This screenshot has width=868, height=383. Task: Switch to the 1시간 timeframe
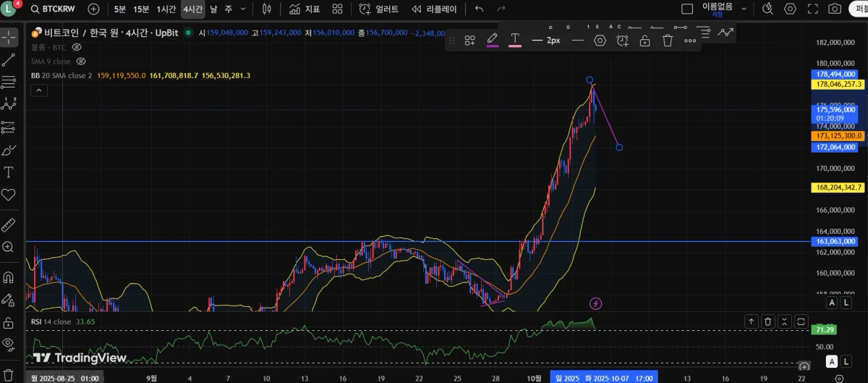[166, 9]
